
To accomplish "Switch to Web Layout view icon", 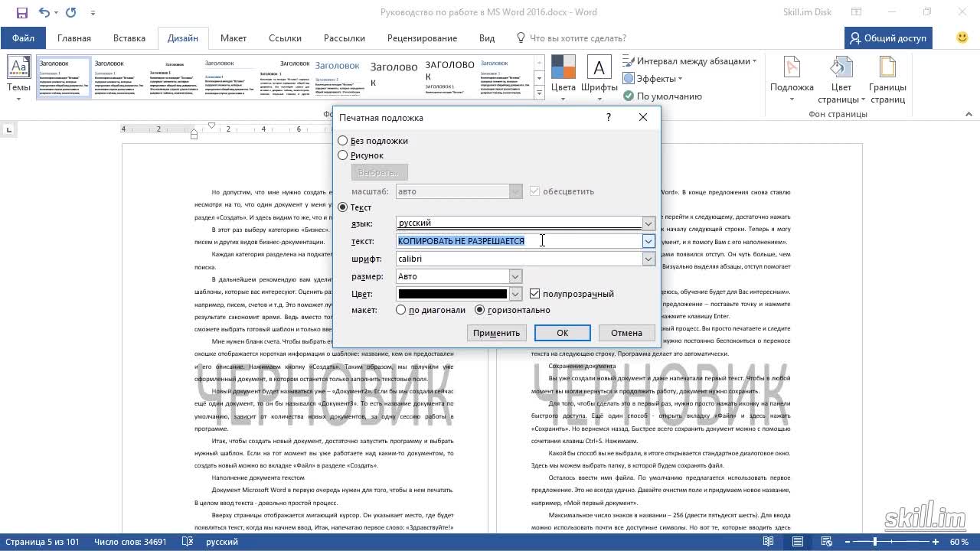I will (x=828, y=542).
